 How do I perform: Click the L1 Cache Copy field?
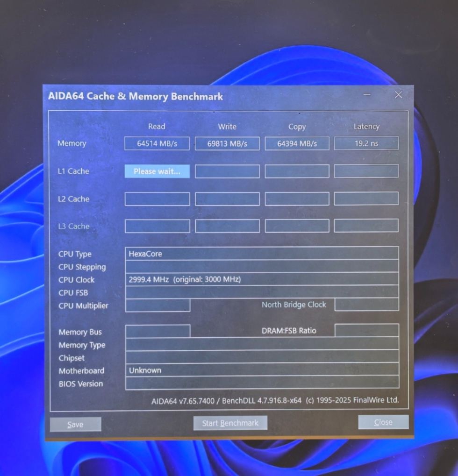[297, 171]
